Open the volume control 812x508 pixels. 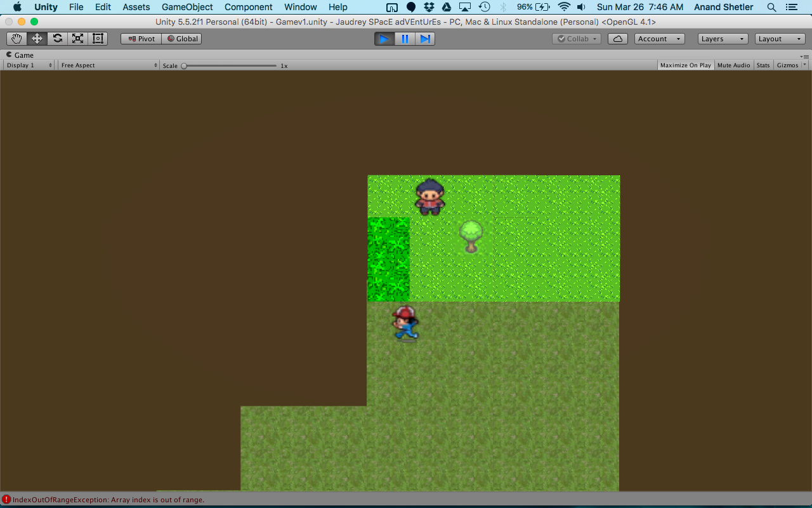(582, 7)
